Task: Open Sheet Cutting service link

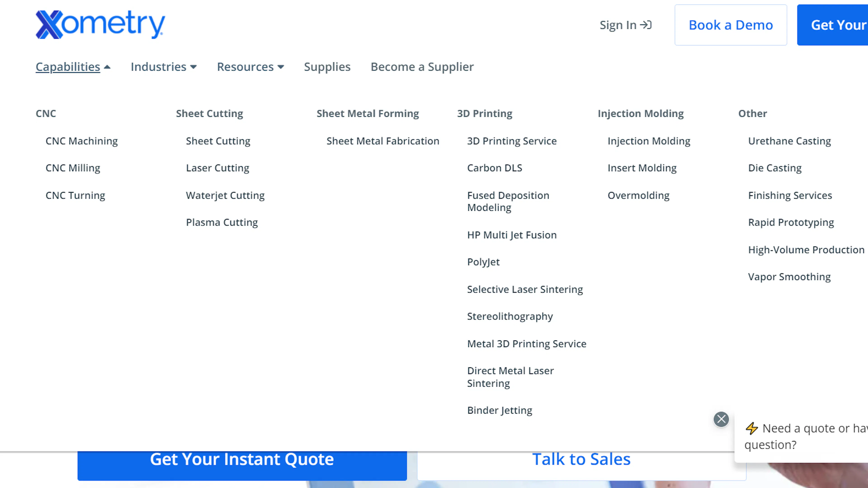Action: pos(218,141)
